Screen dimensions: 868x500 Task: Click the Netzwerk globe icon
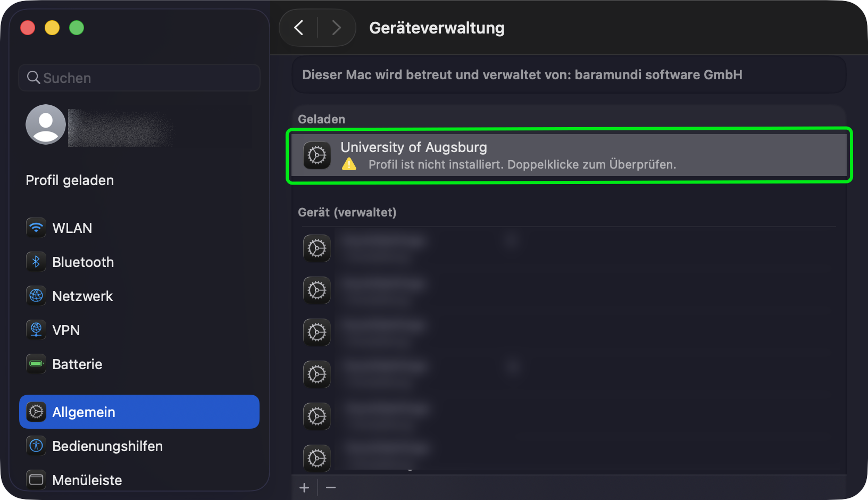pyautogui.click(x=36, y=296)
